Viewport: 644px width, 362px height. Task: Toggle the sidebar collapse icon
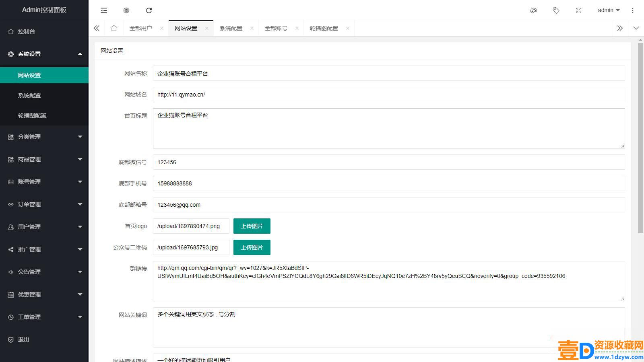[104, 10]
